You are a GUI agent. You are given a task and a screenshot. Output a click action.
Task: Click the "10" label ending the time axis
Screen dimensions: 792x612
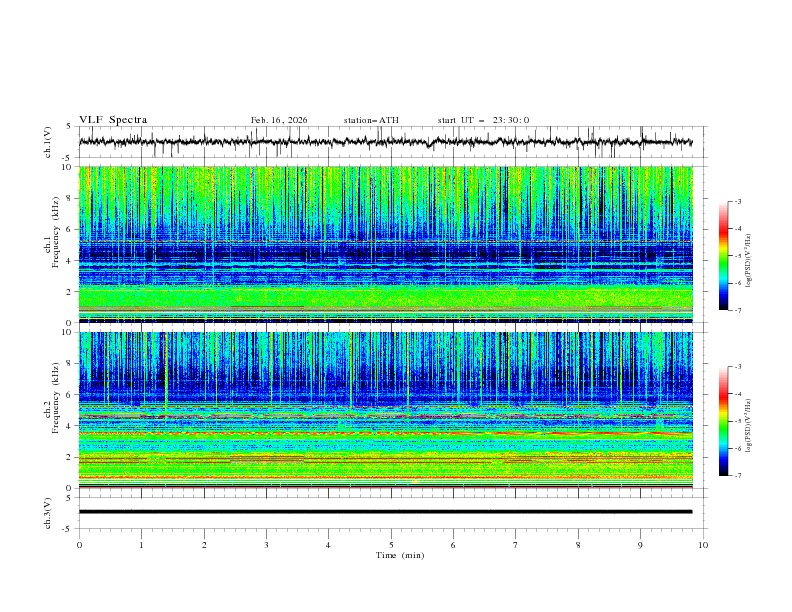pos(703,545)
